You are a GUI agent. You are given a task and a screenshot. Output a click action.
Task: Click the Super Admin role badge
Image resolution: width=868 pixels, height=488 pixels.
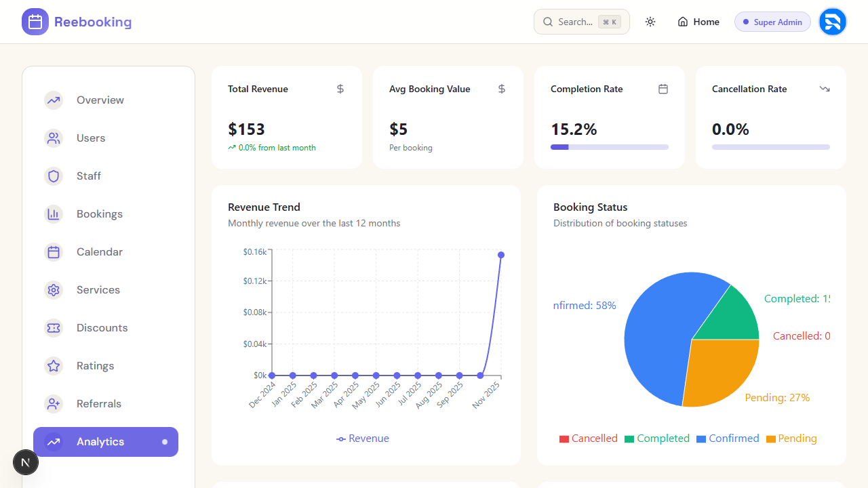coord(772,22)
